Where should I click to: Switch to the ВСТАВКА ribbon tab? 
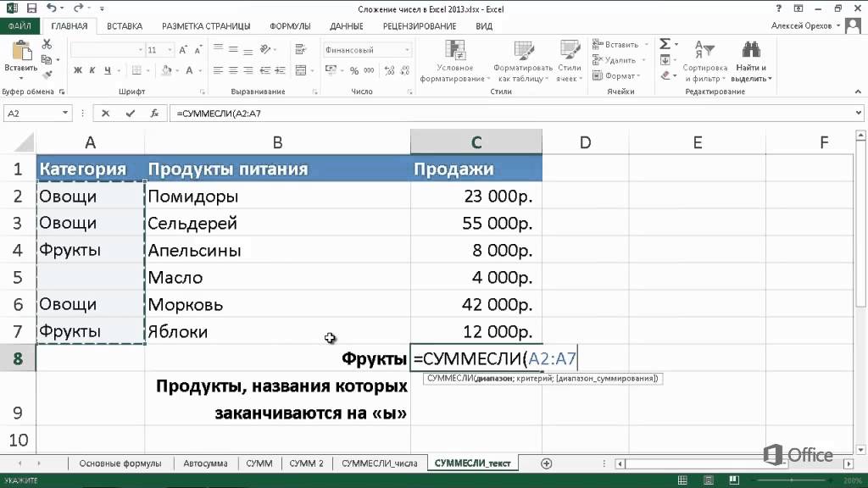(125, 26)
